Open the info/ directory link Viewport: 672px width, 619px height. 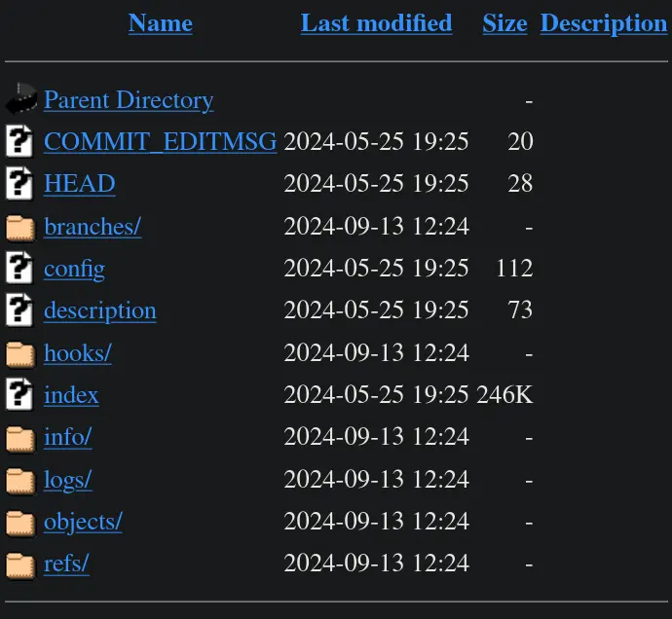[x=68, y=437]
